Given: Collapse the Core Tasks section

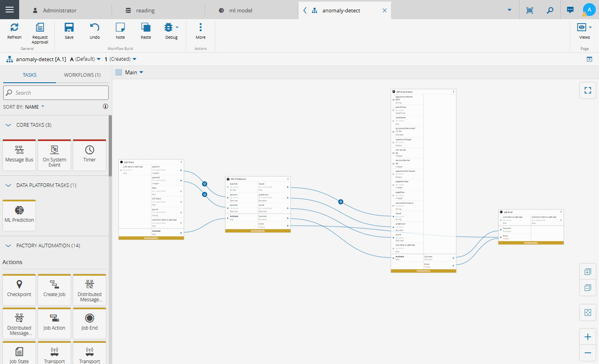Looking at the screenshot, I should coord(8,125).
